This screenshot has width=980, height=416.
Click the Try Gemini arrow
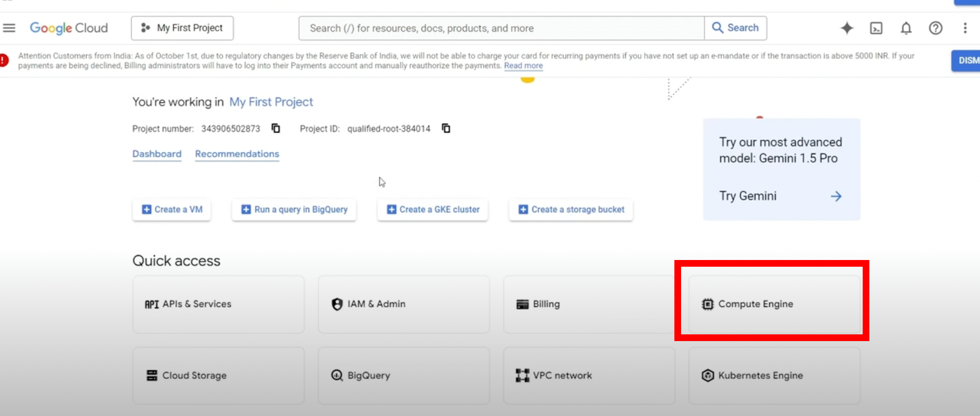[836, 196]
